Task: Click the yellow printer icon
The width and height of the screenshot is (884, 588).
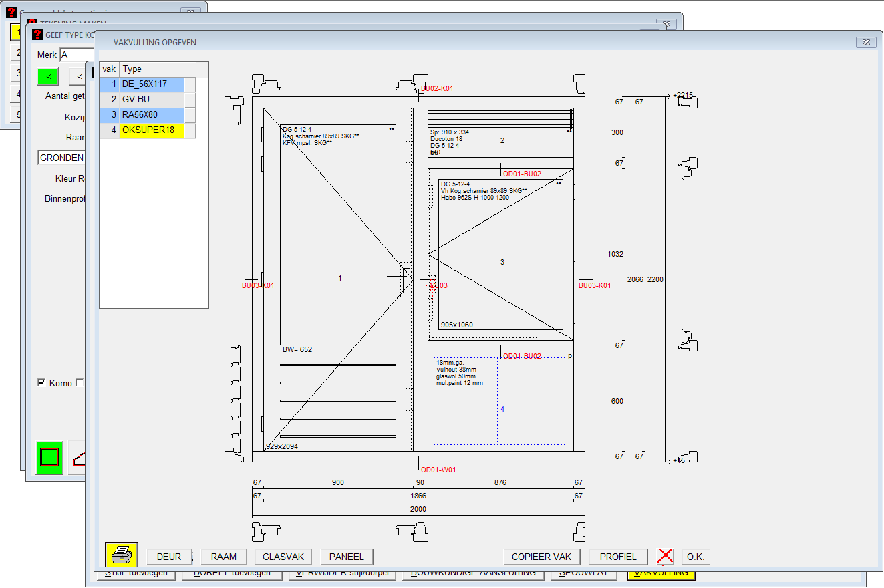Action: [x=122, y=555]
